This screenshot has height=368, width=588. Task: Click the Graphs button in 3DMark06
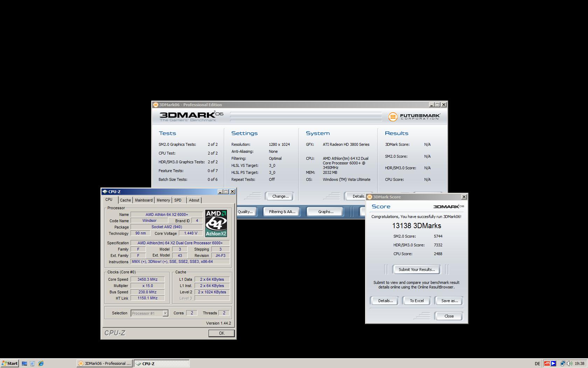coord(325,212)
